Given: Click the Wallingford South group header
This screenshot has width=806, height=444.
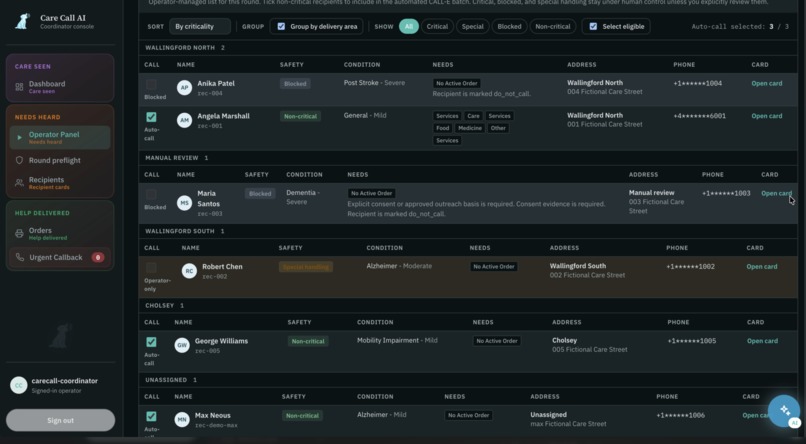Looking at the screenshot, I should (468, 231).
